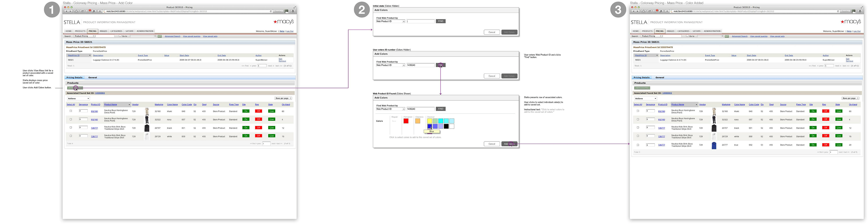868x224 pixels.
Task: Click the Remove action link in Color Added window
Action: pyautogui.click(x=849, y=61)
